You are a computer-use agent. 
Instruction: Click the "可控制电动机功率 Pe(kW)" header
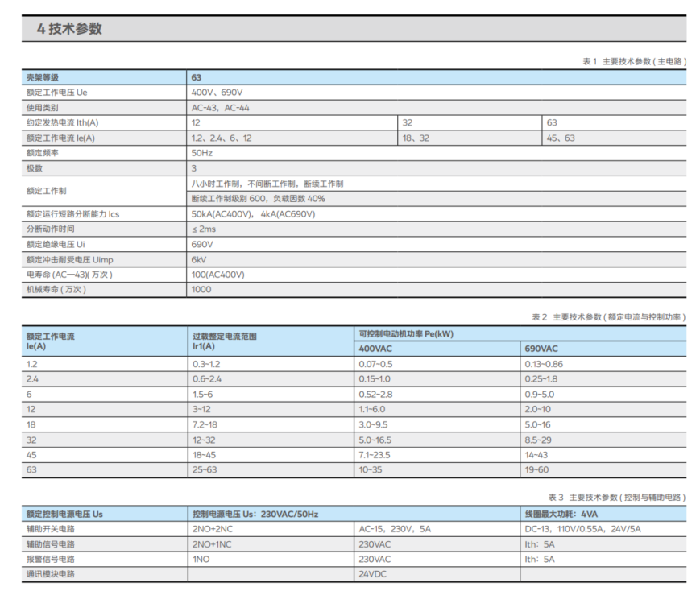pyautogui.click(x=406, y=333)
